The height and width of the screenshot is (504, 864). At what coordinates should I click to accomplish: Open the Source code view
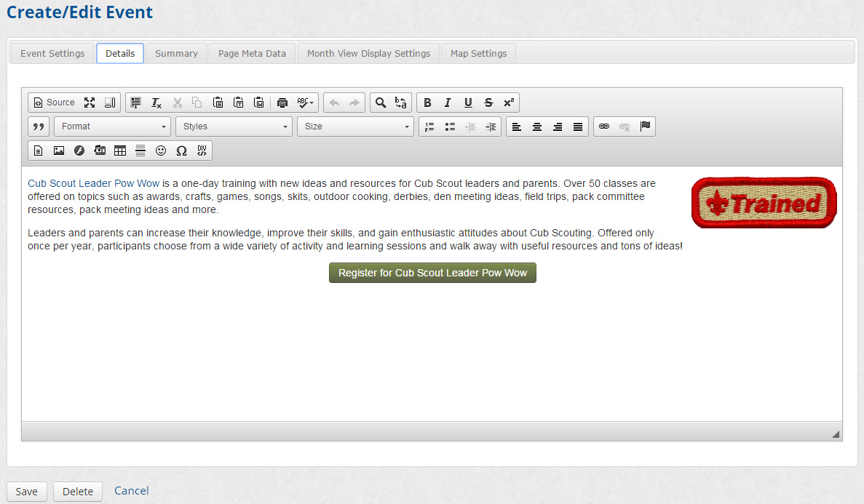point(54,103)
